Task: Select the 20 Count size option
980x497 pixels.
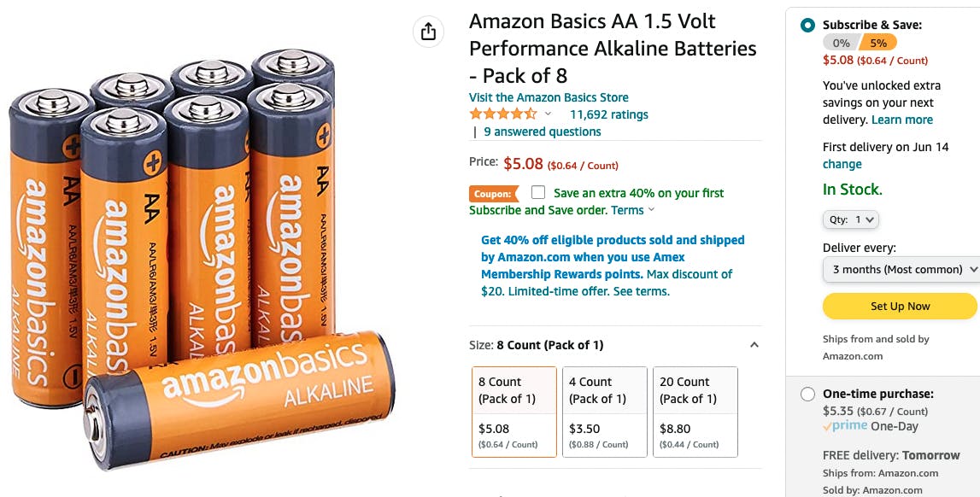Action: (695, 412)
